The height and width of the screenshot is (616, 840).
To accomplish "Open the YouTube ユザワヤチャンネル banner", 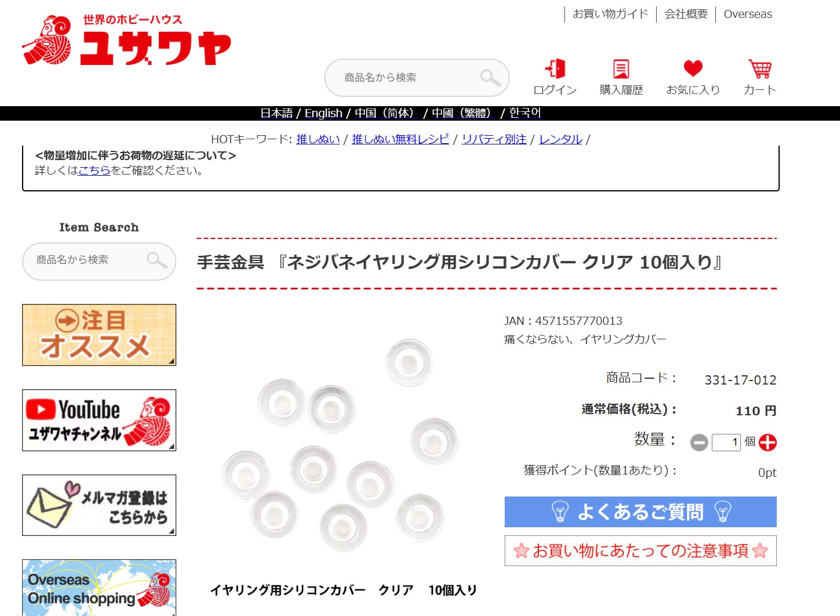I will 99,420.
